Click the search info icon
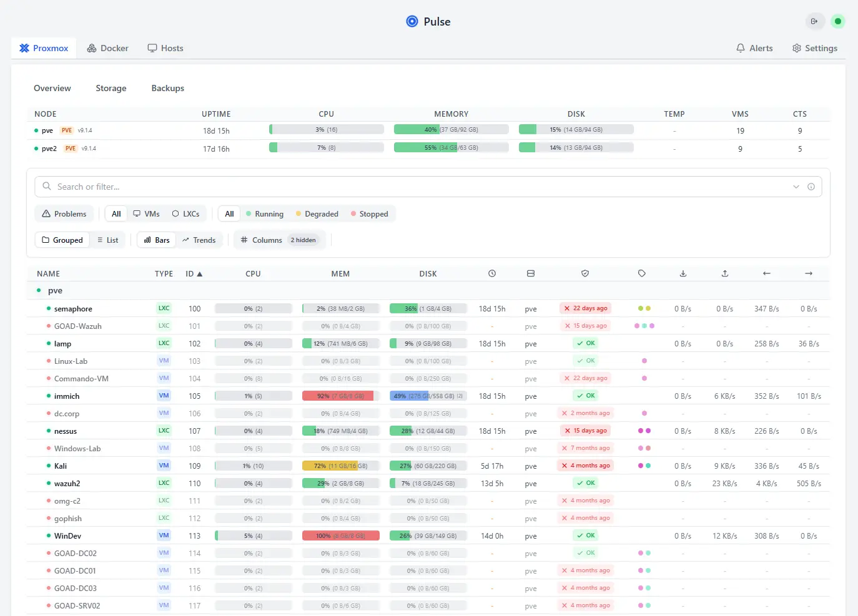The height and width of the screenshot is (616, 858). (x=811, y=187)
